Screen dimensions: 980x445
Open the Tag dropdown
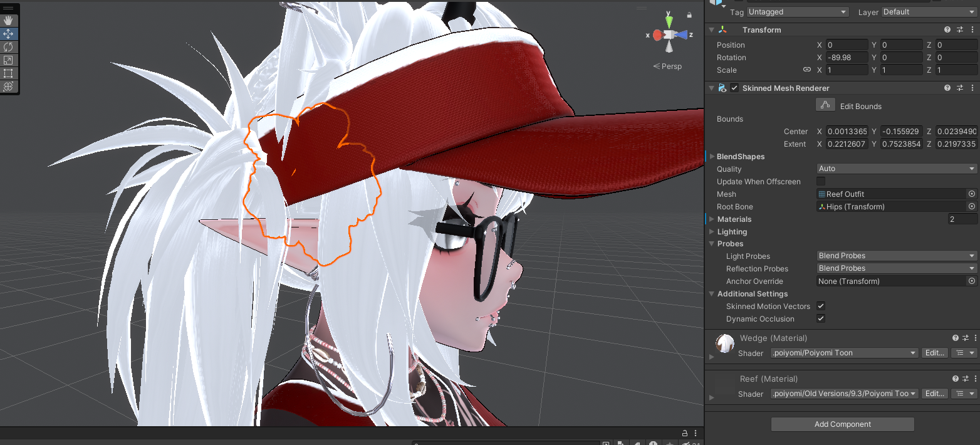coord(798,12)
